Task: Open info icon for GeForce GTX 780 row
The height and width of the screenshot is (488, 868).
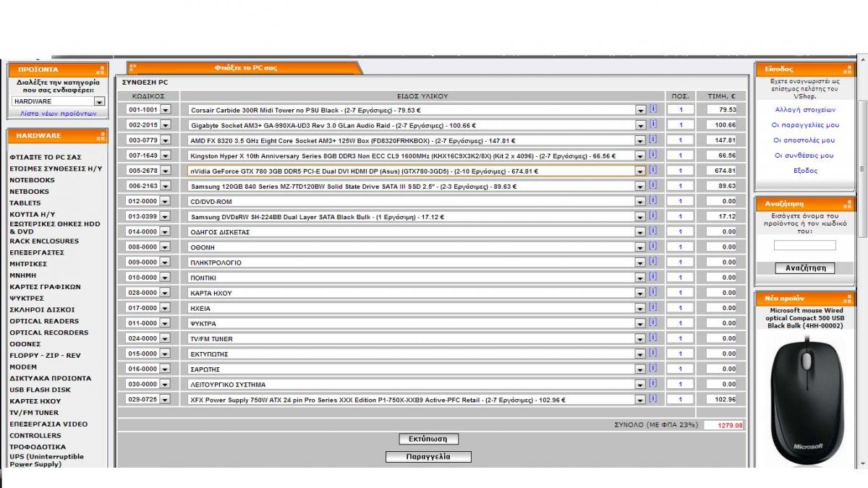Action: [x=652, y=170]
